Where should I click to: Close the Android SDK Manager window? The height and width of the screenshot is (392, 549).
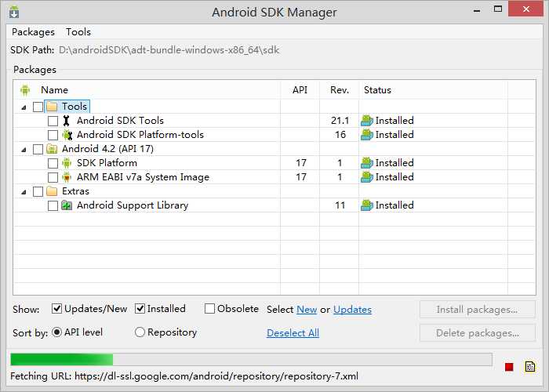526,9
